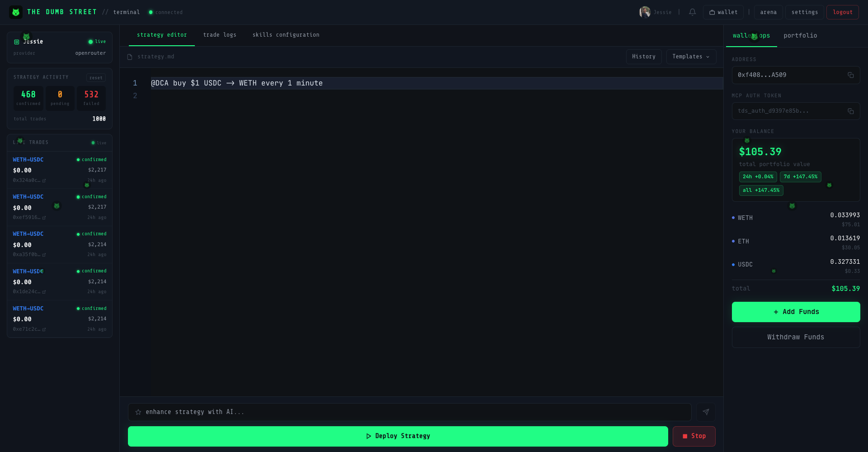Open the skills configuration tab
This screenshot has height=452, width=868.
click(286, 35)
